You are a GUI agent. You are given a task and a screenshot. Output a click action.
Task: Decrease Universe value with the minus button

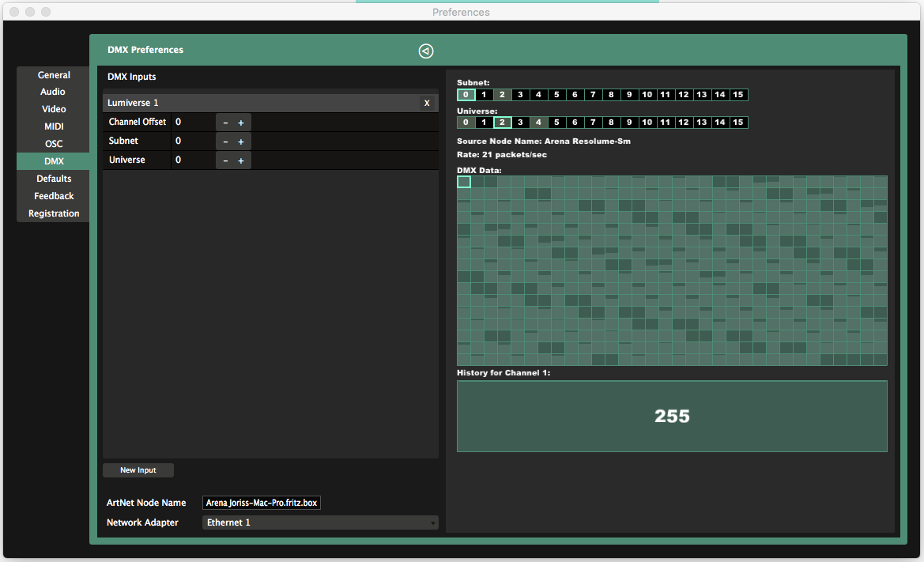225,160
